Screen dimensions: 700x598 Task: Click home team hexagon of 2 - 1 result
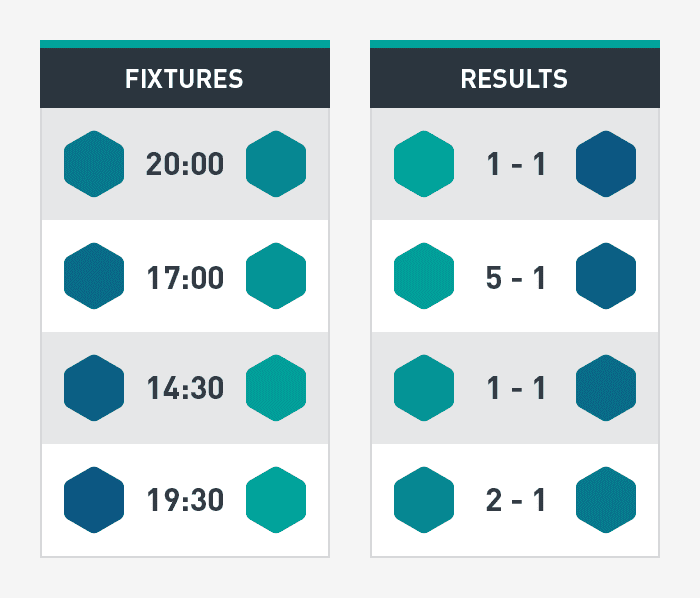(424, 500)
